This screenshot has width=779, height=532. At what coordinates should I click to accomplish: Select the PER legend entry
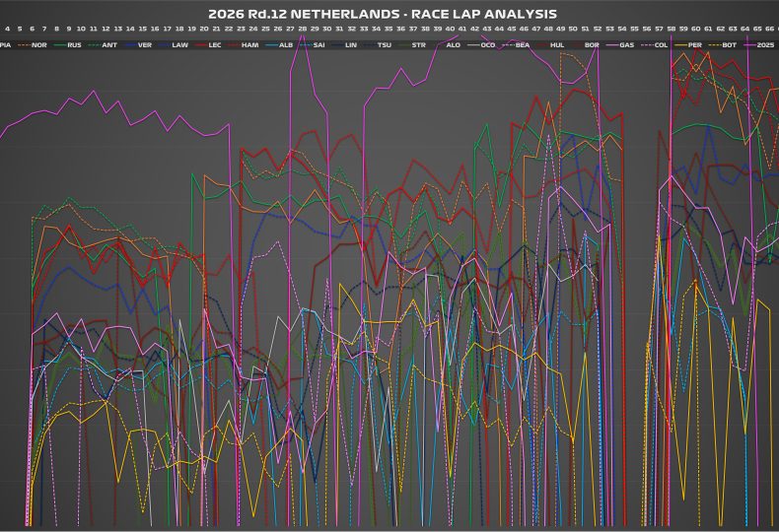click(x=688, y=45)
